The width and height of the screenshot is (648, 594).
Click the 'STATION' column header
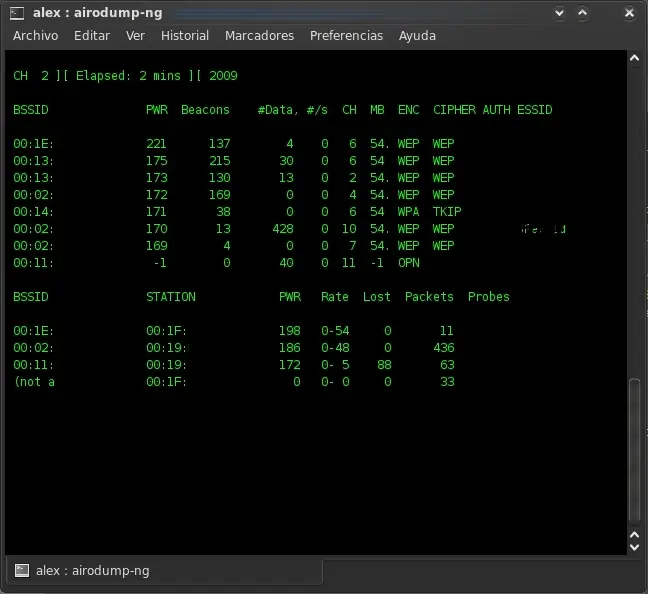tap(171, 297)
